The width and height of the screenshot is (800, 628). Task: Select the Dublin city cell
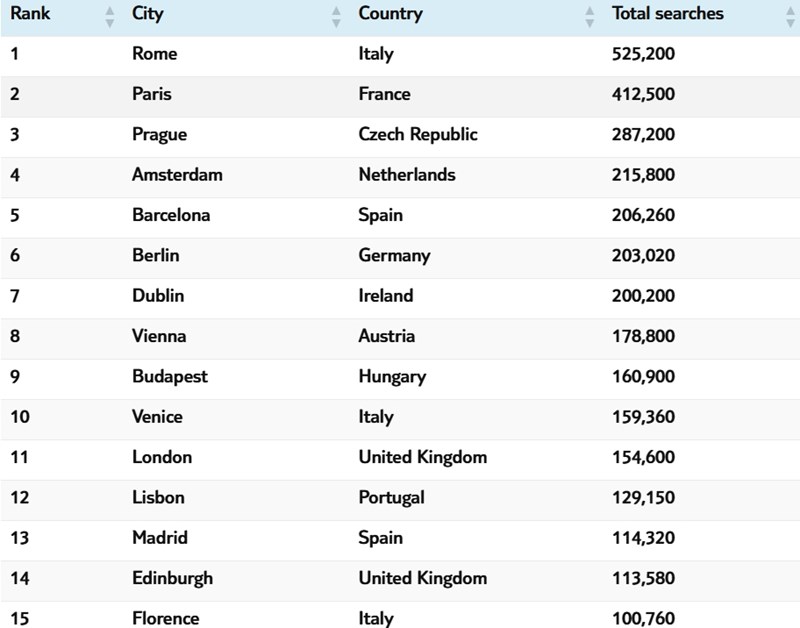click(158, 296)
